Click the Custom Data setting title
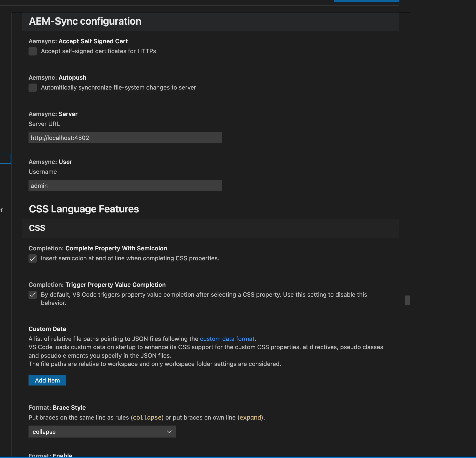 (x=47, y=329)
